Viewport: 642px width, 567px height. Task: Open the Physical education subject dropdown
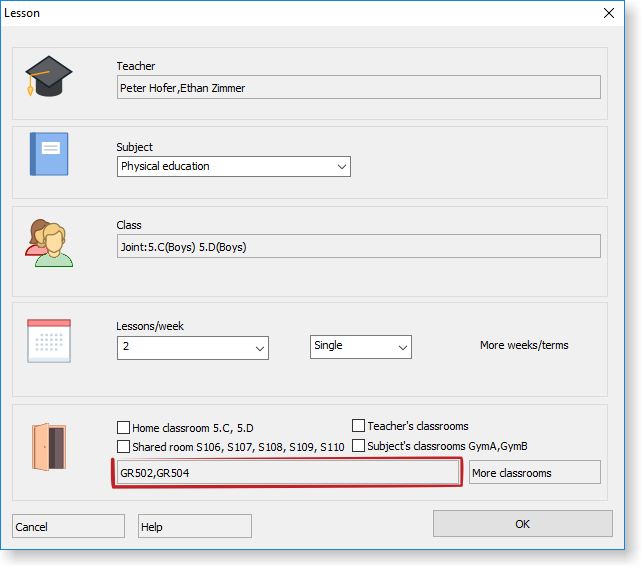[x=233, y=166]
